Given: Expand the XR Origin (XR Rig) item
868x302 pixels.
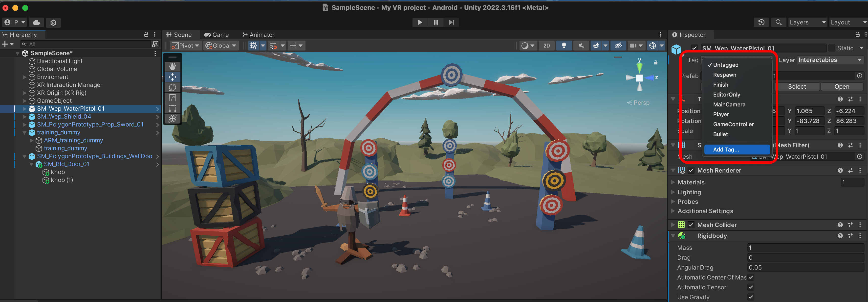Looking at the screenshot, I should (24, 93).
